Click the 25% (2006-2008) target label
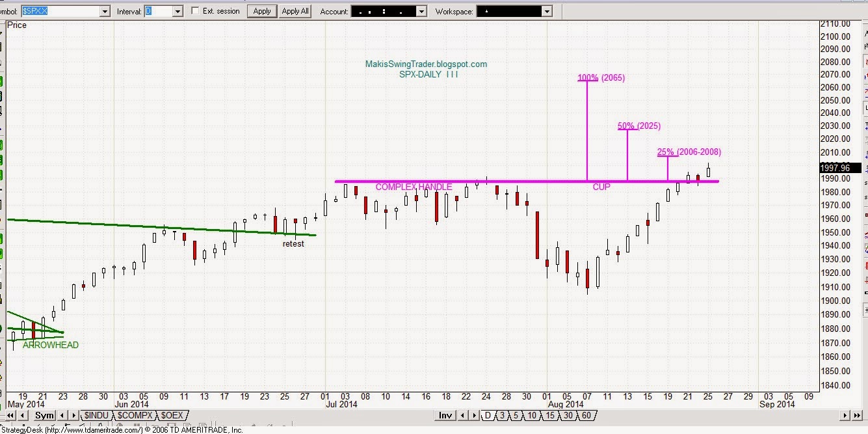Image resolution: width=868 pixels, height=434 pixels. click(x=689, y=152)
